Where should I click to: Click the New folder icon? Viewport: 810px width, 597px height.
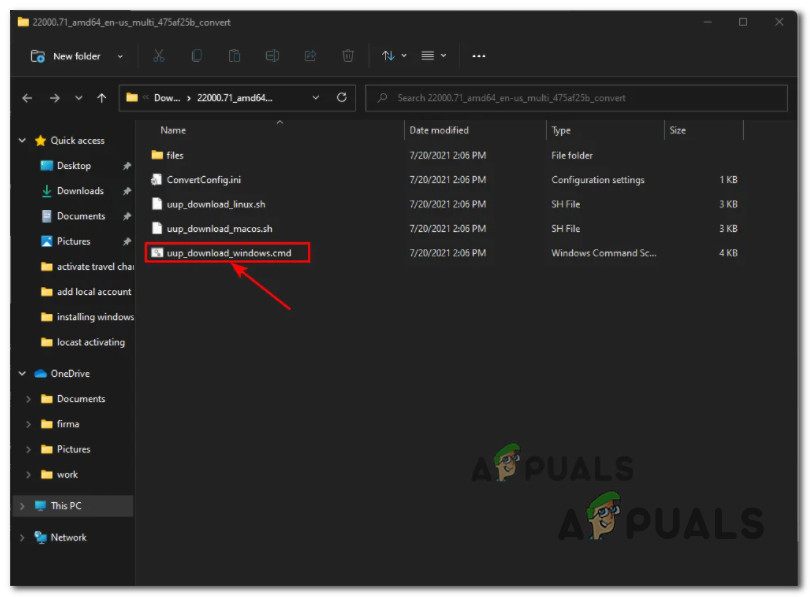click(x=37, y=56)
